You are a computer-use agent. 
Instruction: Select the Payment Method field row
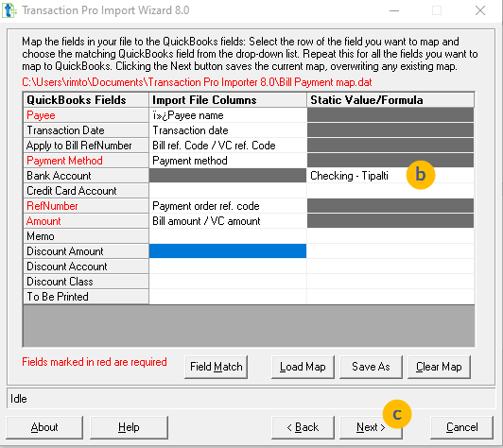tap(86, 161)
